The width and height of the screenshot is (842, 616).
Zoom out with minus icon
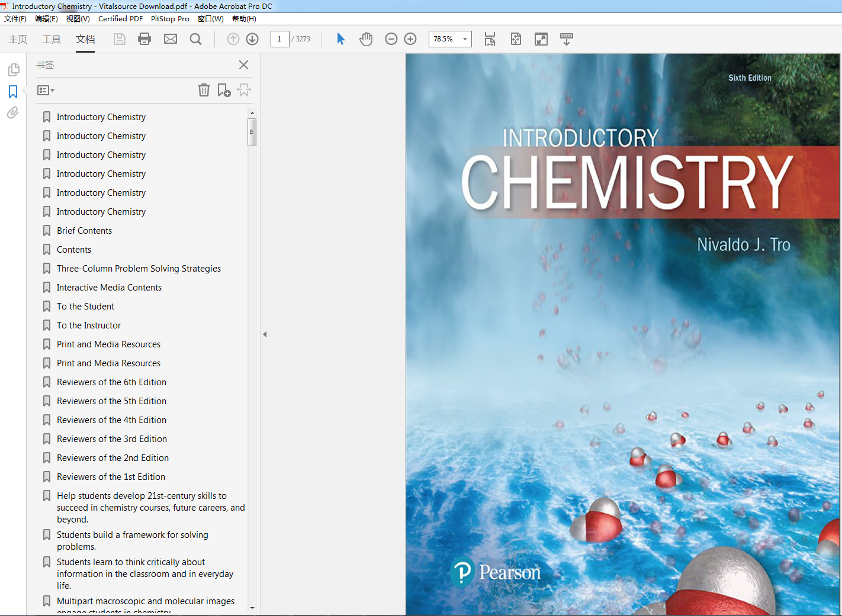point(391,39)
